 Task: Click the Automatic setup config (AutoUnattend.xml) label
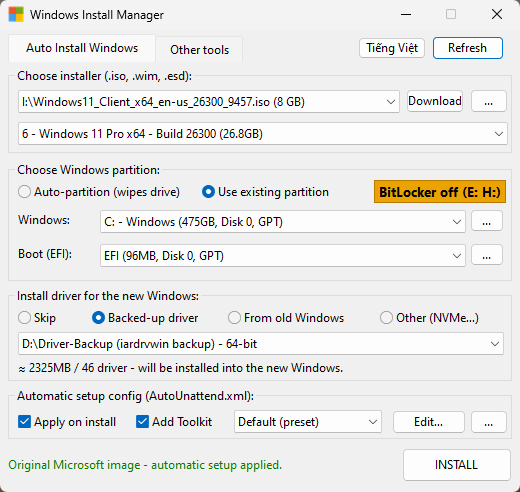[135, 396]
